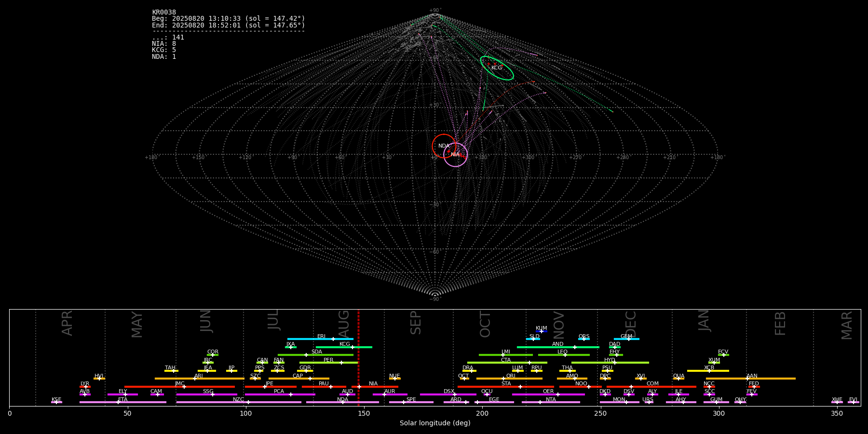Screen dimensions: 868x434
Task: Select the blue KUM shower bar
Action: pos(542,331)
